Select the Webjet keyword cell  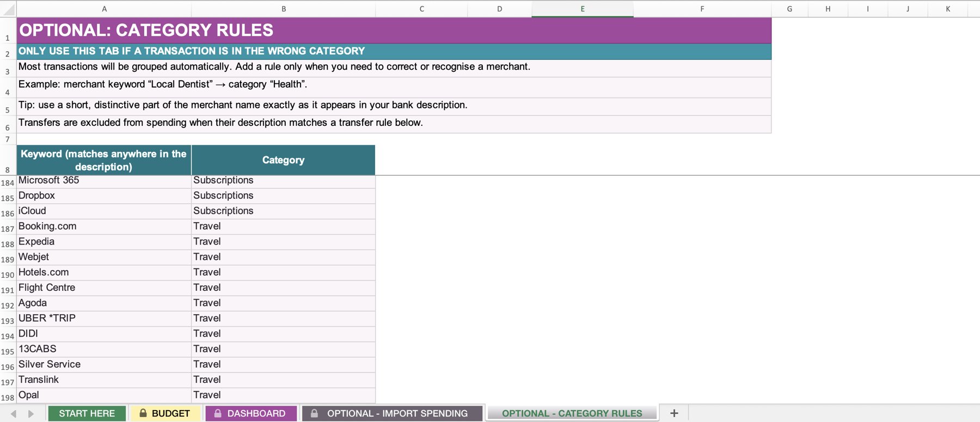pos(104,257)
